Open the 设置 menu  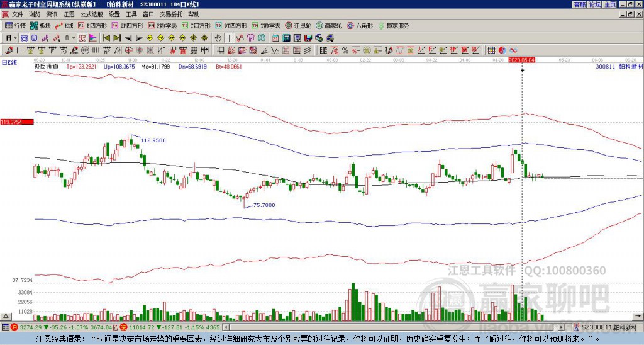(x=114, y=14)
